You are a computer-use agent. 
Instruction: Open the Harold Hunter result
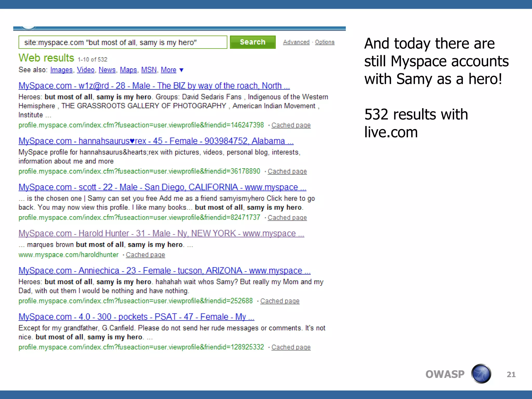coord(161,233)
